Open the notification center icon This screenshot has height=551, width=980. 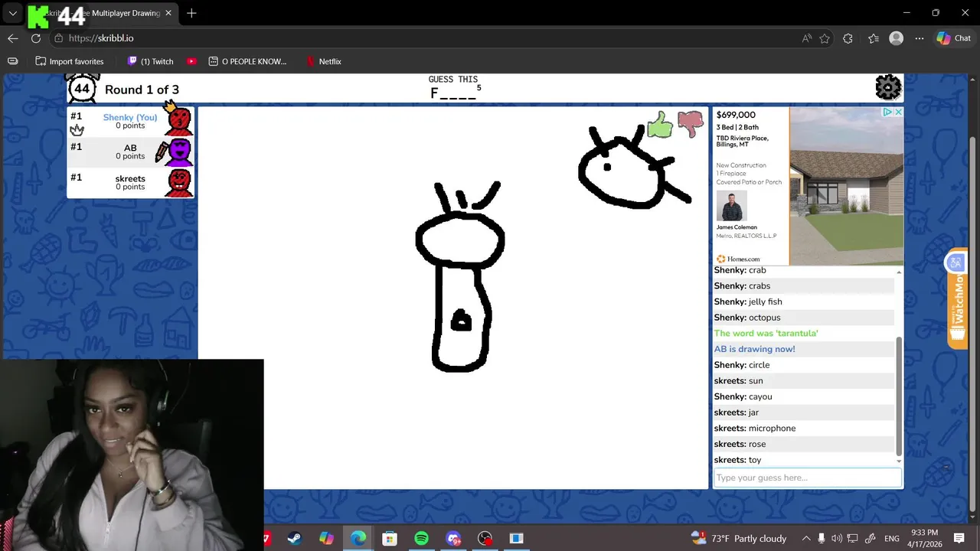(959, 539)
